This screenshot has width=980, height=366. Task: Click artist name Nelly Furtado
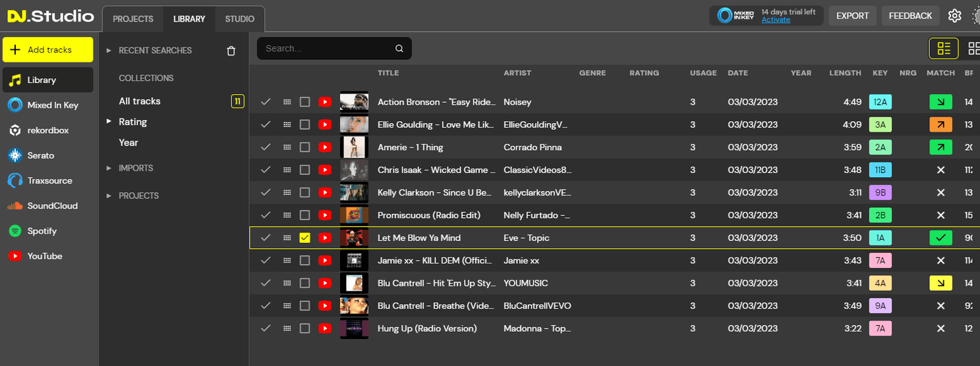click(x=537, y=215)
